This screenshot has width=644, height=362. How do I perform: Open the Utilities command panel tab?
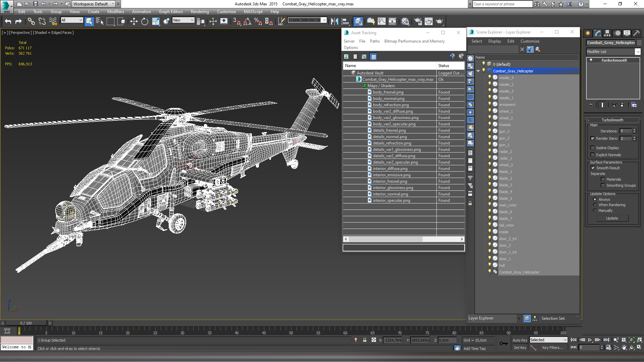(x=636, y=33)
